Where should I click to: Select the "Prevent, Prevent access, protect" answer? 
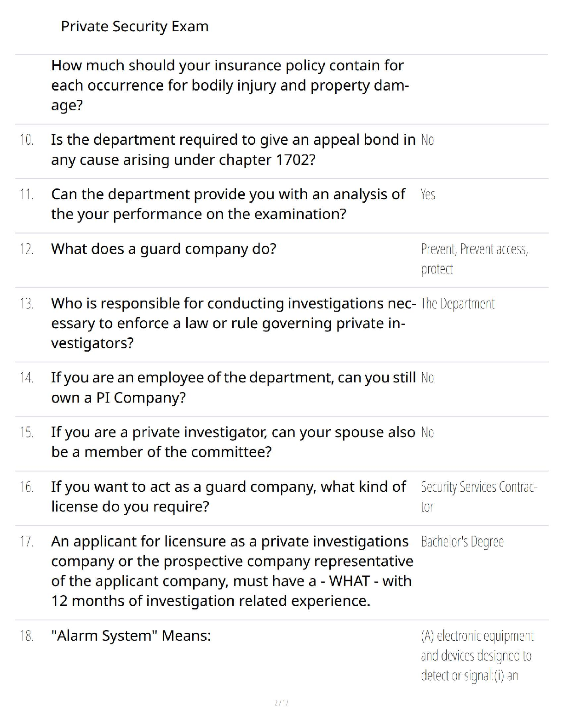[x=474, y=259]
